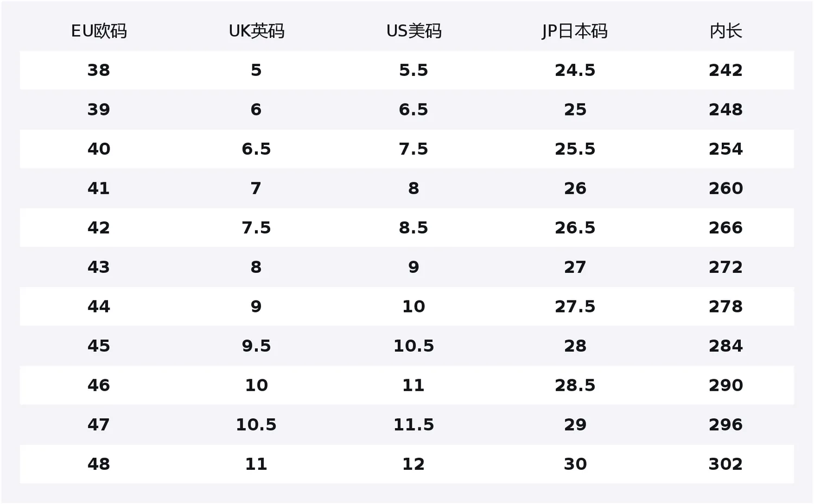Click the 内长 column header
The image size is (814, 504).
[x=726, y=31]
